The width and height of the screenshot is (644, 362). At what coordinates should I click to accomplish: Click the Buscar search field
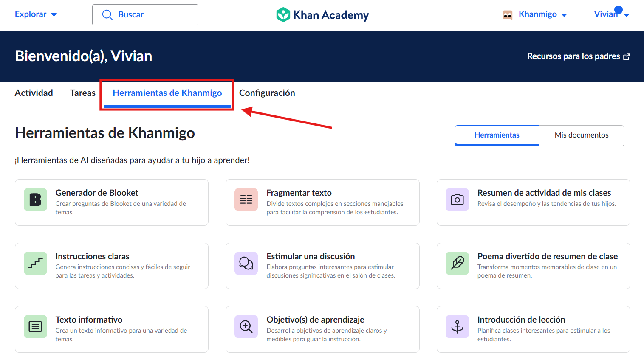(x=145, y=15)
